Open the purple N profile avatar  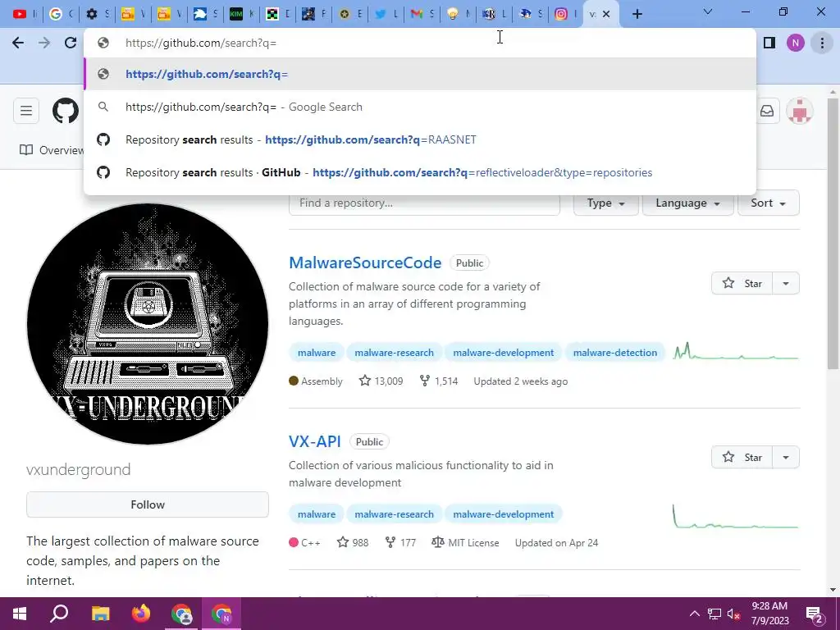(796, 43)
